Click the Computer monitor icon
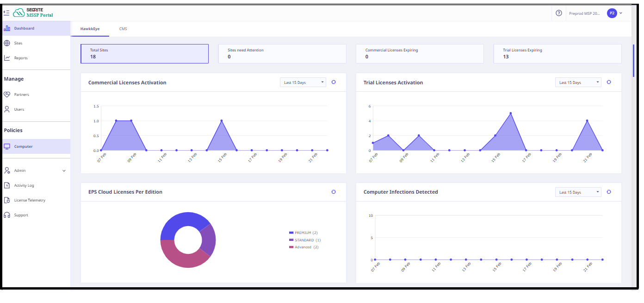This screenshot has width=644, height=303. [7, 146]
